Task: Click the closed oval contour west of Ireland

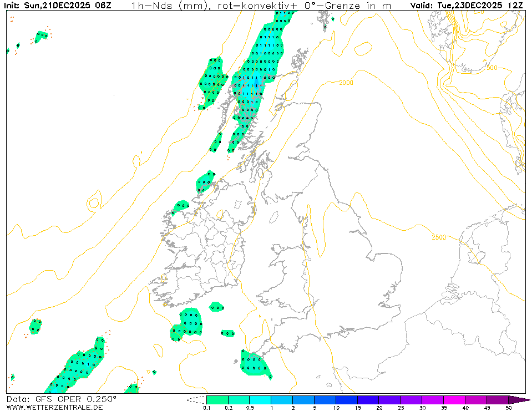Action: (93, 199)
